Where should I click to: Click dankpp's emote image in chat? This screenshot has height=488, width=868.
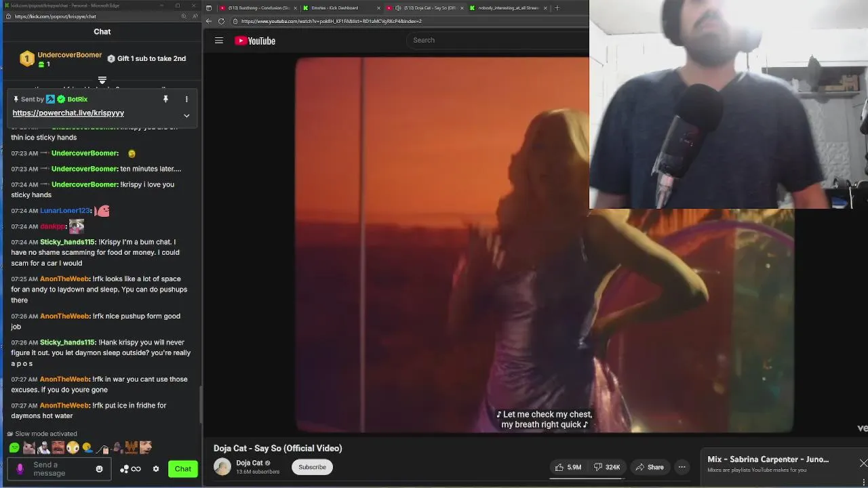(77, 226)
